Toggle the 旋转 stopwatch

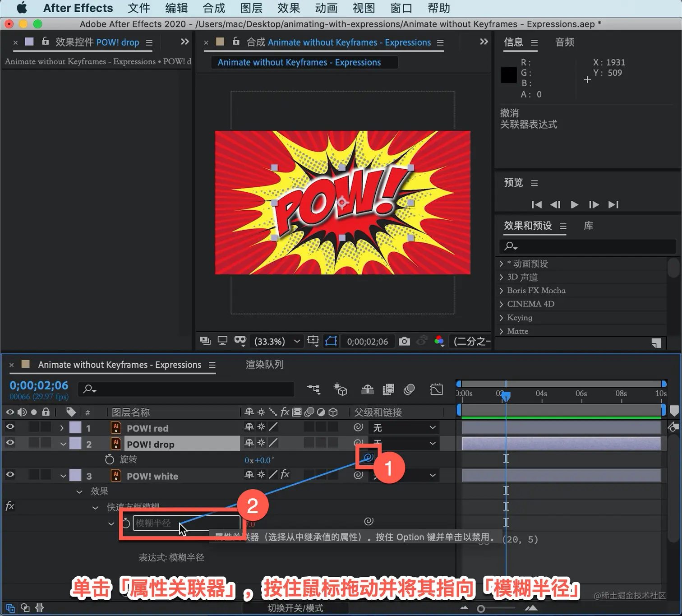pos(109,459)
